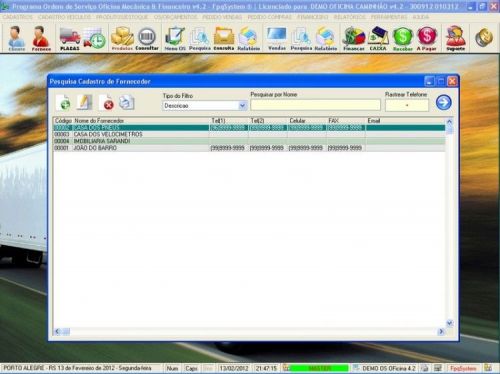Open the CADASTROS menu
The width and height of the screenshot is (500, 374).
click(18, 17)
